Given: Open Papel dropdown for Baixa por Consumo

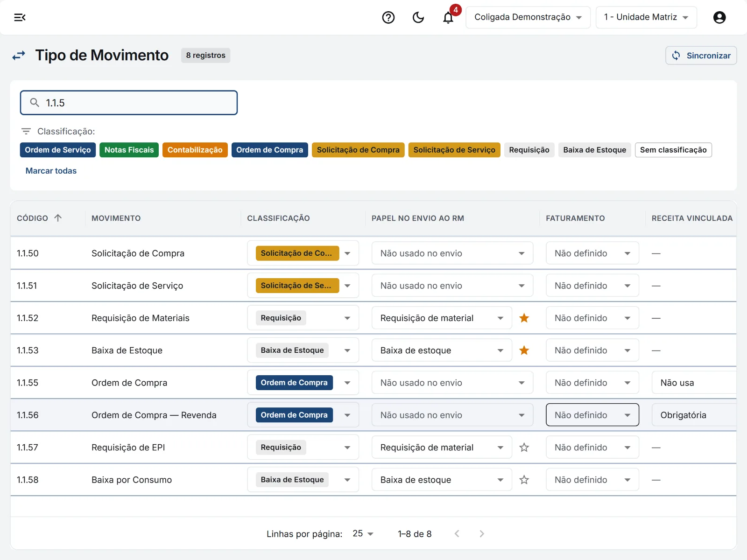Looking at the screenshot, I should coord(442,479).
